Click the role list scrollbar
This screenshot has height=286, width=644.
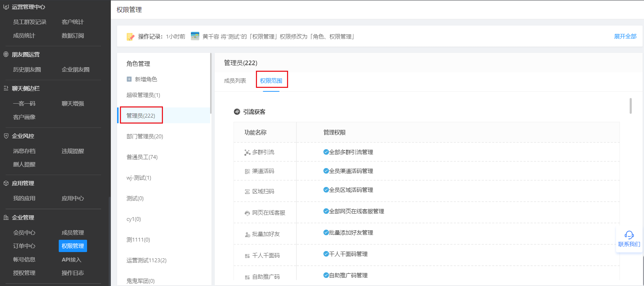click(x=211, y=83)
